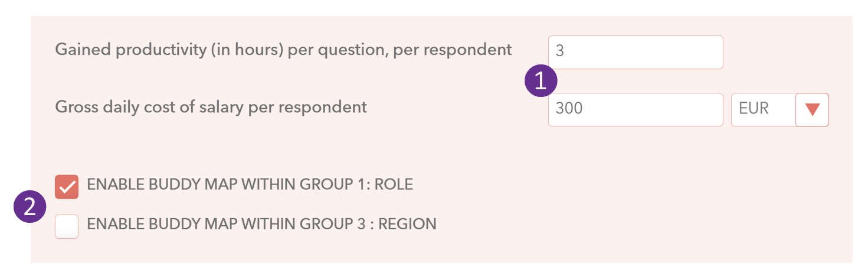Click the EUR text in the currency selector
This screenshot has height=276, width=868.
click(x=754, y=109)
